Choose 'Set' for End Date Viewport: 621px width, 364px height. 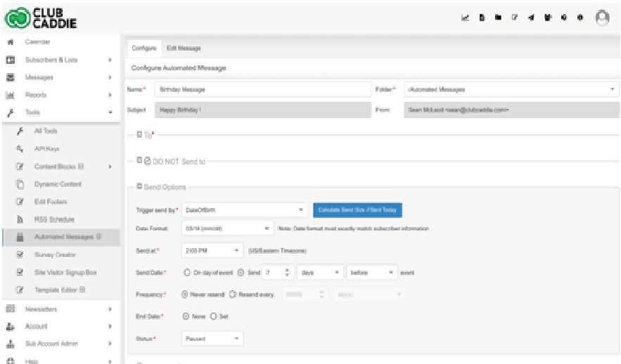pyautogui.click(x=214, y=316)
